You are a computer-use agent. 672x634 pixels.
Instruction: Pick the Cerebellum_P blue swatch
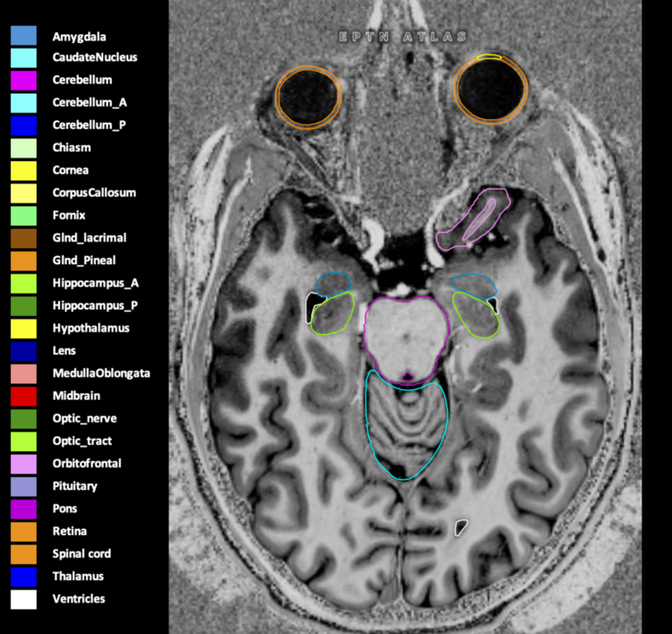click(x=23, y=125)
